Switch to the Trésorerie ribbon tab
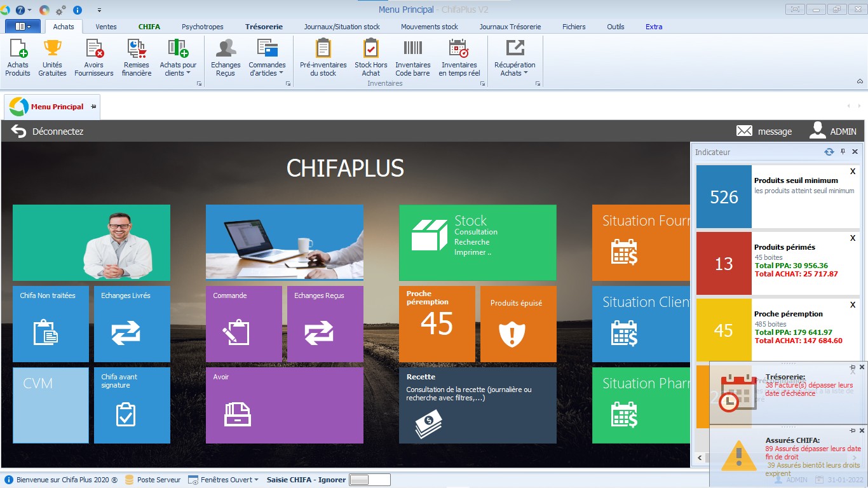Image resolution: width=868 pixels, height=488 pixels. 264,27
